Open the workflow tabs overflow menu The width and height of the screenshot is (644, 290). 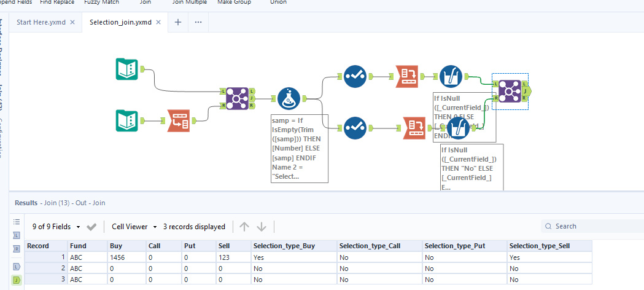click(198, 22)
